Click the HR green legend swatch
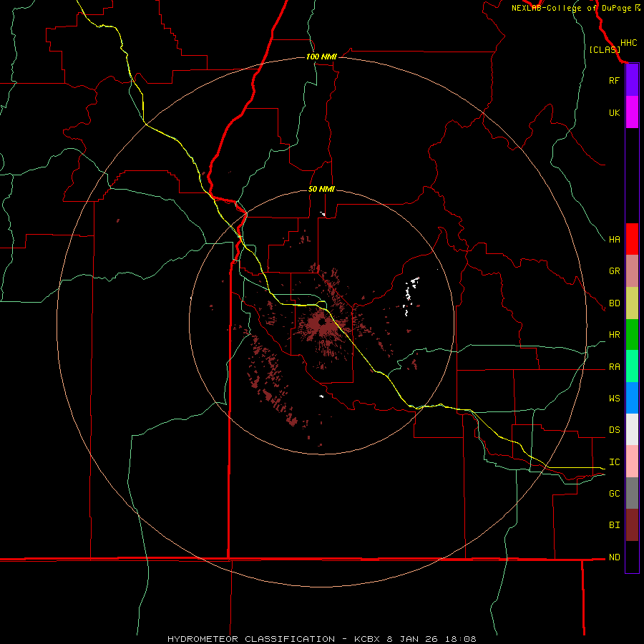The height and width of the screenshot is (644, 644). [632, 335]
